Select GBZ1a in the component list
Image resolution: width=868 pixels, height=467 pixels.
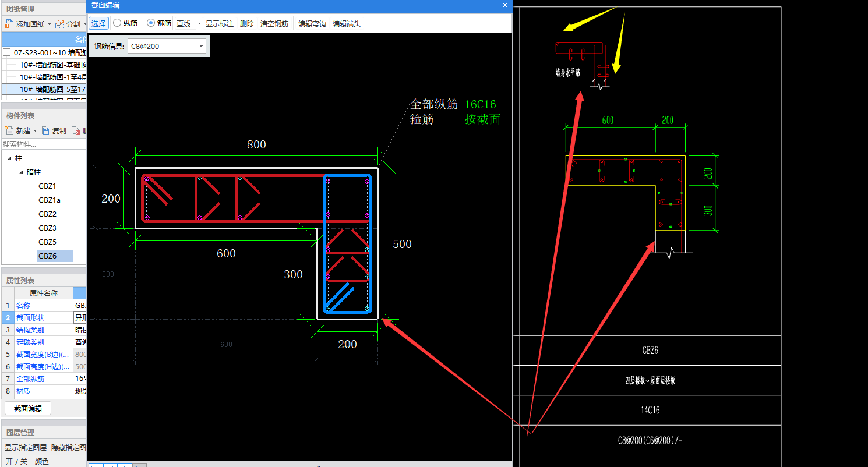[50, 200]
